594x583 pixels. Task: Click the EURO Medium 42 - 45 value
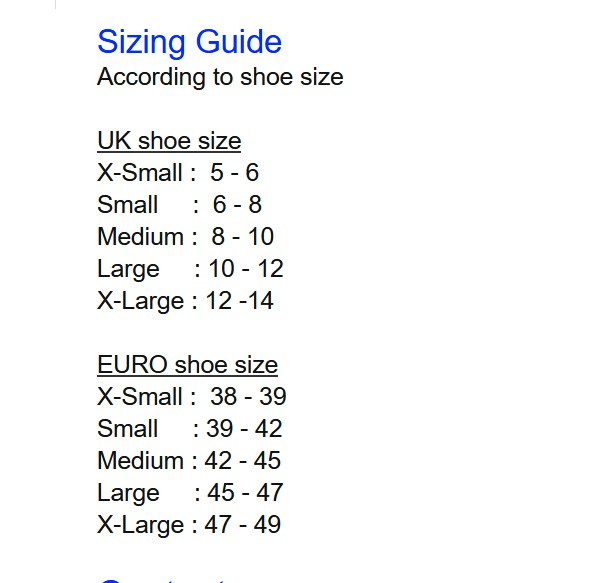[x=242, y=461]
